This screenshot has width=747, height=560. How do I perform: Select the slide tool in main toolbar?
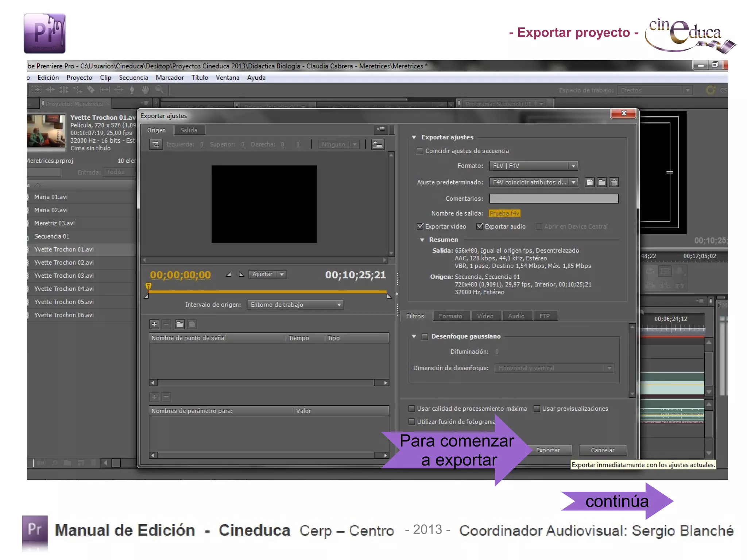[119, 90]
